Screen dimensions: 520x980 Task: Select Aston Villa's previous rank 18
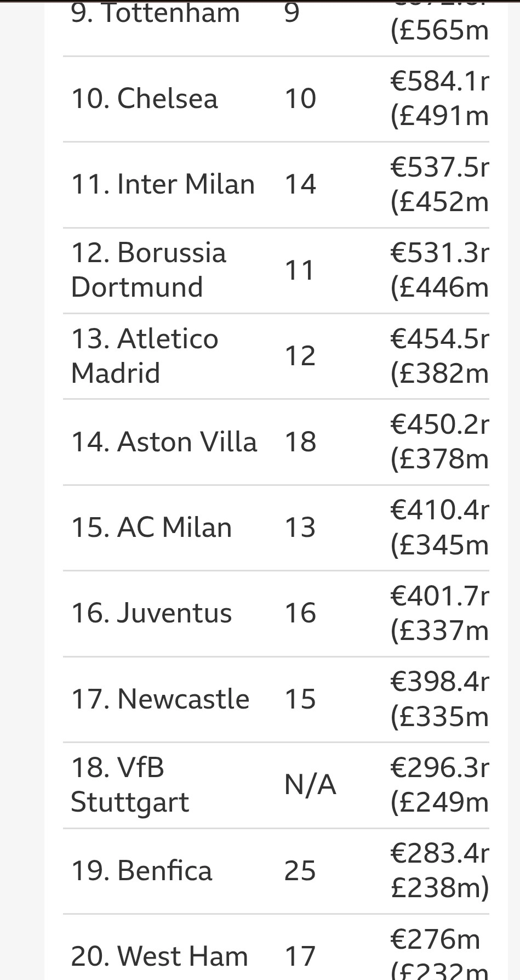pos(300,442)
